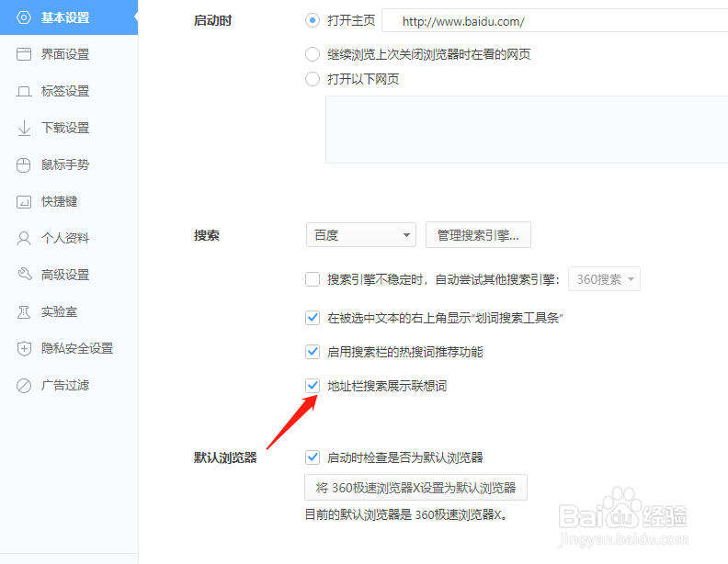This screenshot has height=564, width=728.
Task: Click the 启动时 section label
Action: click(x=212, y=21)
